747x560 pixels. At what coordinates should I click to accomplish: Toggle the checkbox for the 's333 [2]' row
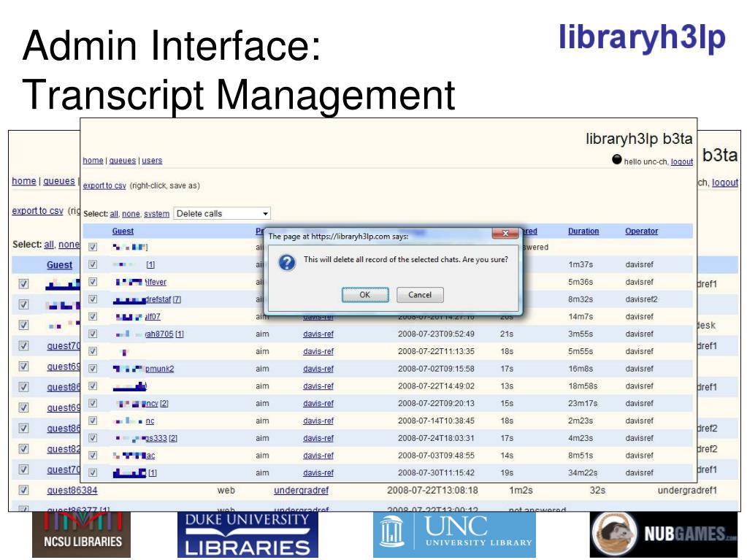click(93, 438)
